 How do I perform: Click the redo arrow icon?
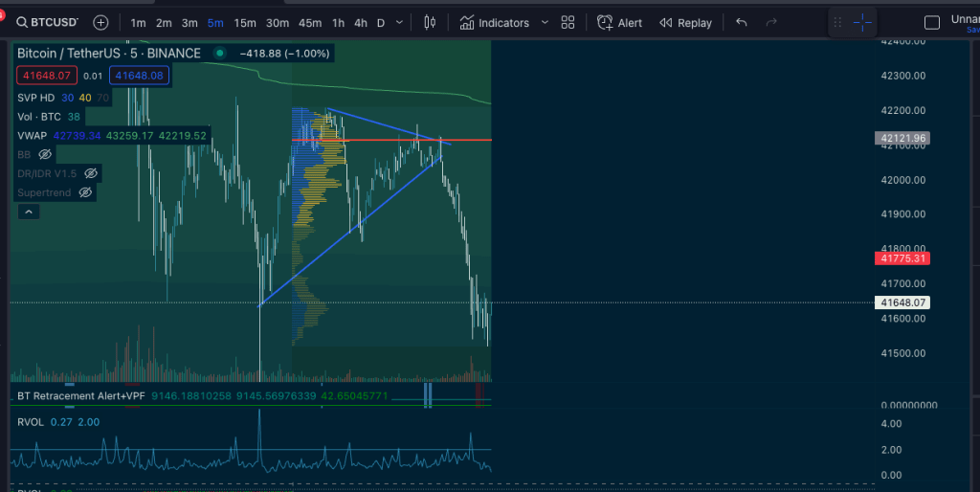(771, 22)
